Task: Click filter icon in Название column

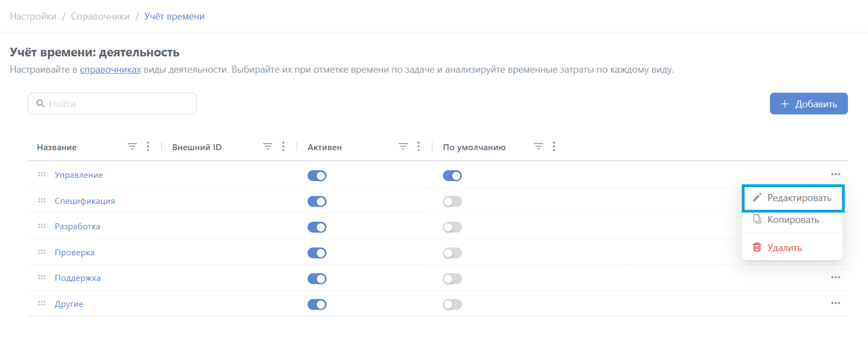Action: click(x=132, y=147)
